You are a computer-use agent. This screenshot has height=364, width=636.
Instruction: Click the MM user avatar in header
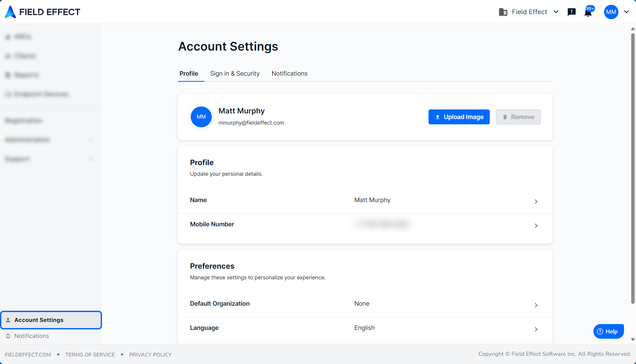pyautogui.click(x=611, y=12)
